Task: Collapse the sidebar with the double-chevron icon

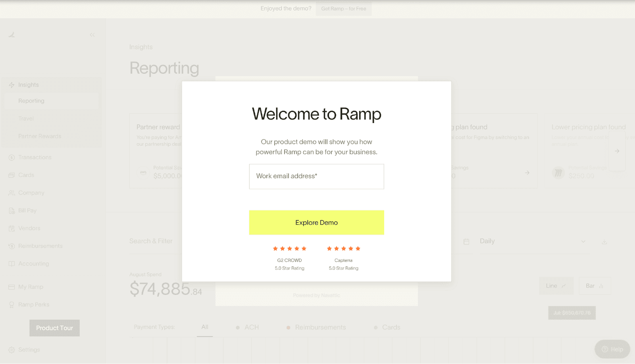Action: click(92, 35)
